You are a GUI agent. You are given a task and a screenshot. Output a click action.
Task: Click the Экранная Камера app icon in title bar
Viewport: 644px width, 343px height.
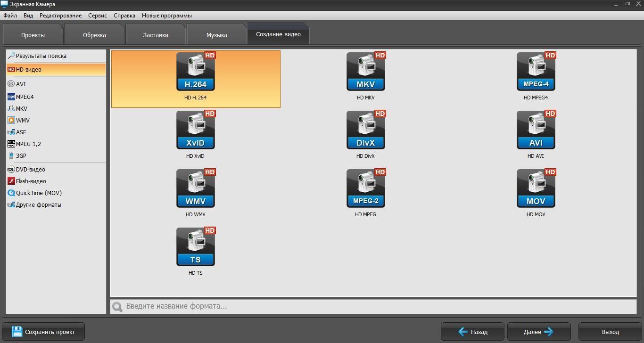4,4
